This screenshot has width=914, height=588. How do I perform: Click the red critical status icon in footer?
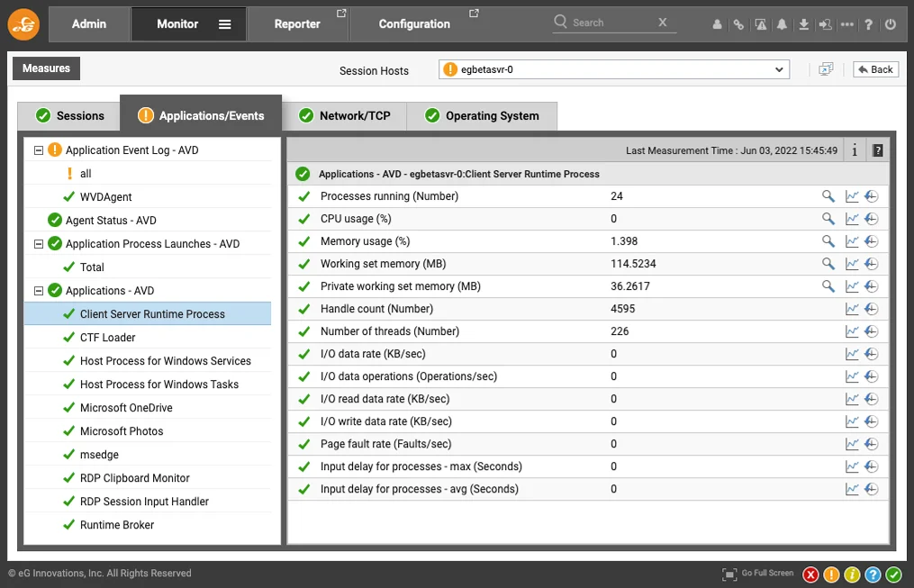pyautogui.click(x=810, y=574)
